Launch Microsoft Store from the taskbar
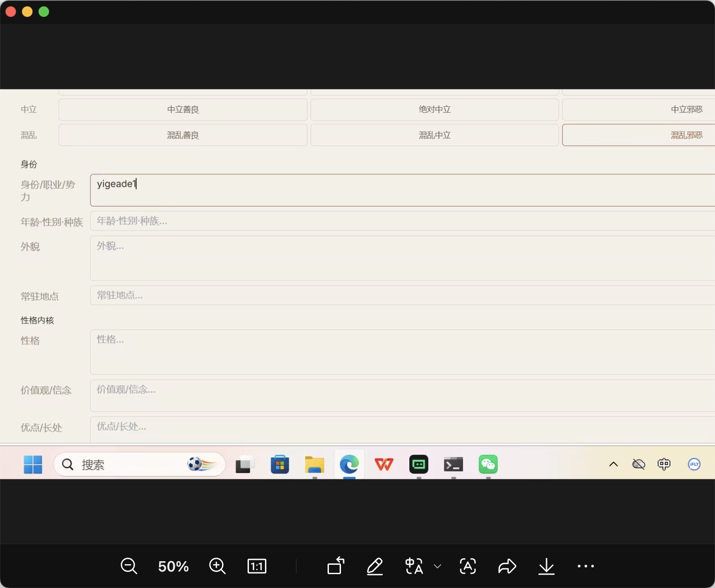The width and height of the screenshot is (715, 588). tap(280, 465)
